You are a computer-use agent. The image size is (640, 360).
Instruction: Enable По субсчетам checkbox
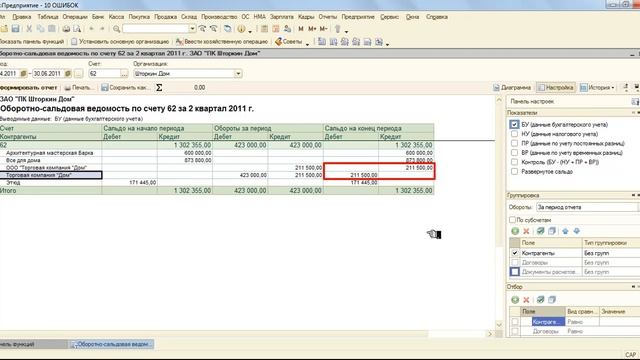(512, 220)
